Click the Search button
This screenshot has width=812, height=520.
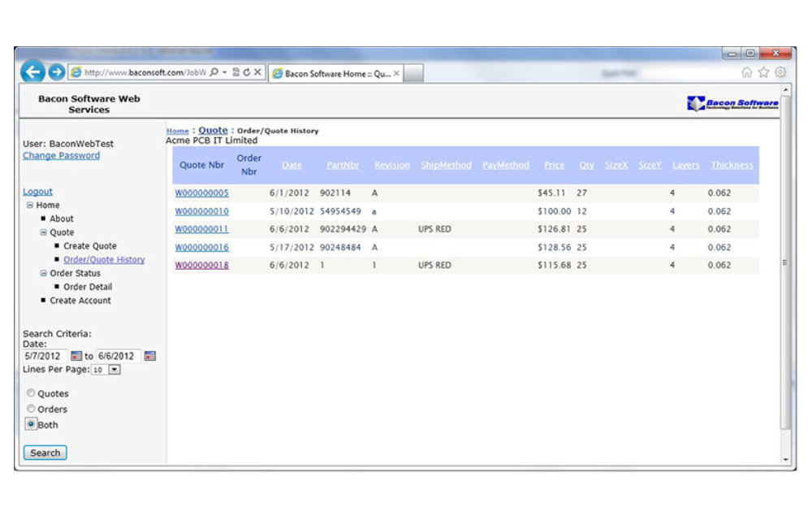point(45,453)
